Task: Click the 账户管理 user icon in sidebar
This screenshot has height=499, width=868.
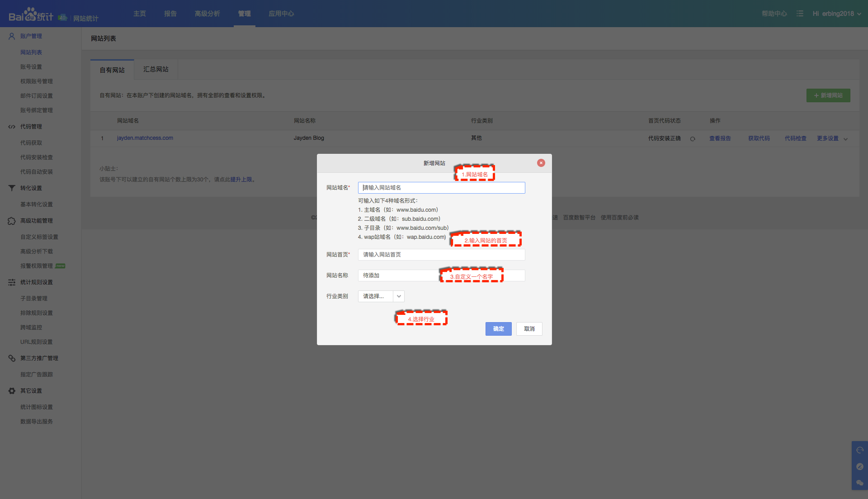Action: [12, 36]
